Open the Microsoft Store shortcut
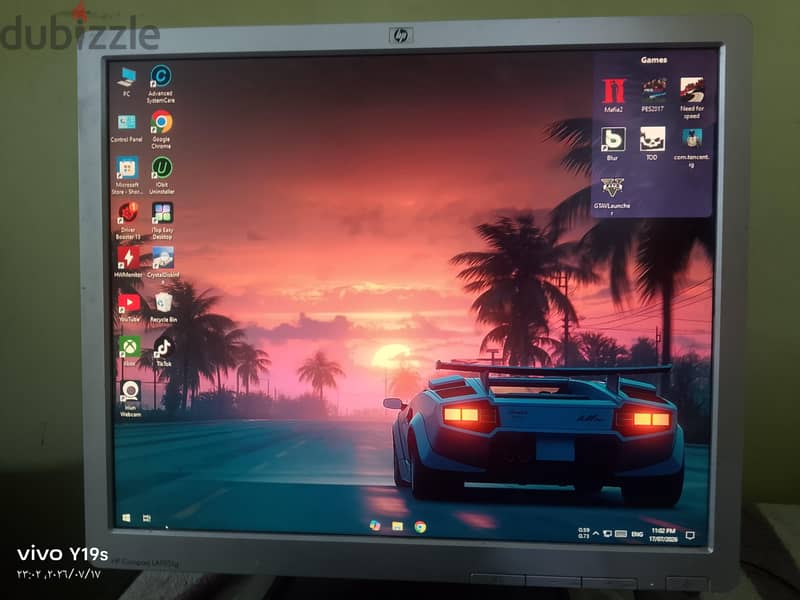 pos(127,175)
